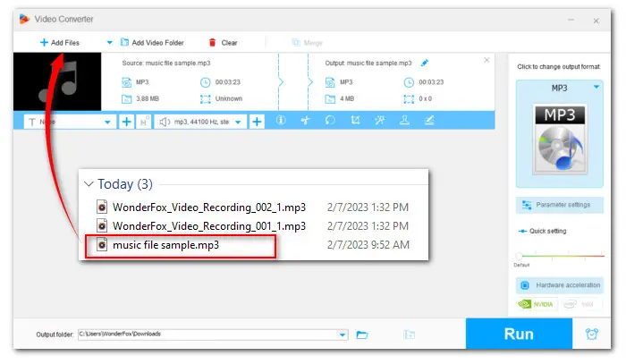Click the source 3.88 MB size folder icon
The image size is (626, 364).
click(126, 98)
